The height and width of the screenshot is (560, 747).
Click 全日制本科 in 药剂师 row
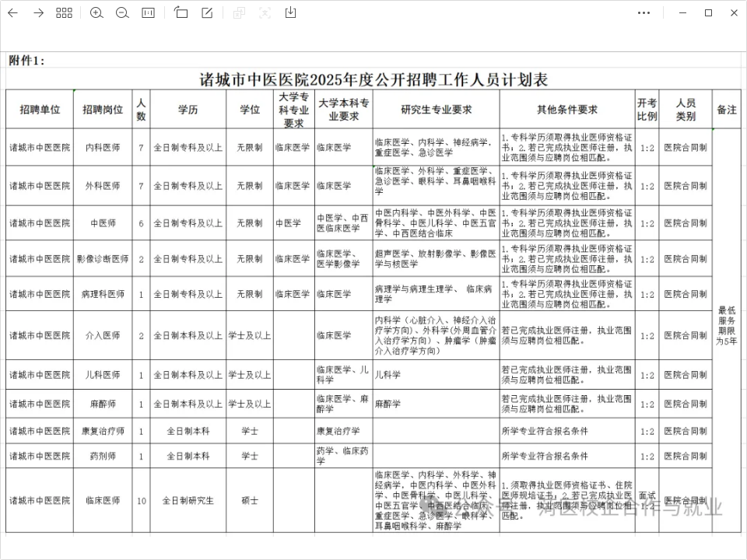(x=188, y=457)
